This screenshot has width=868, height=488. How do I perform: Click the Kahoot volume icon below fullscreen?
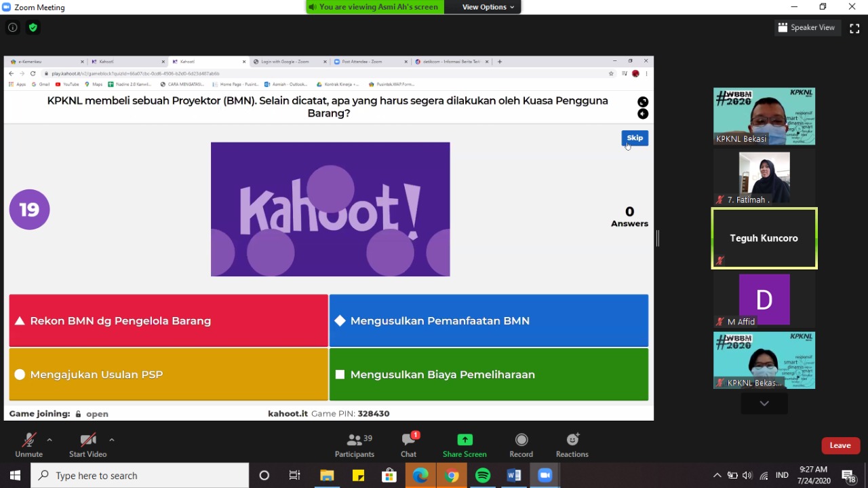click(x=643, y=114)
